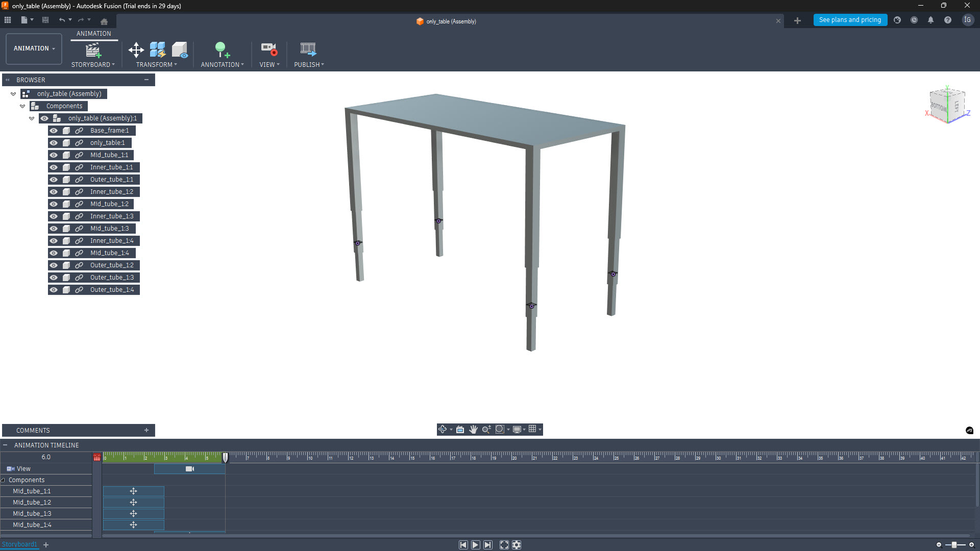Screen dimensions: 980x551
Task: Hide the Base_frame:1 component
Action: [54, 131]
